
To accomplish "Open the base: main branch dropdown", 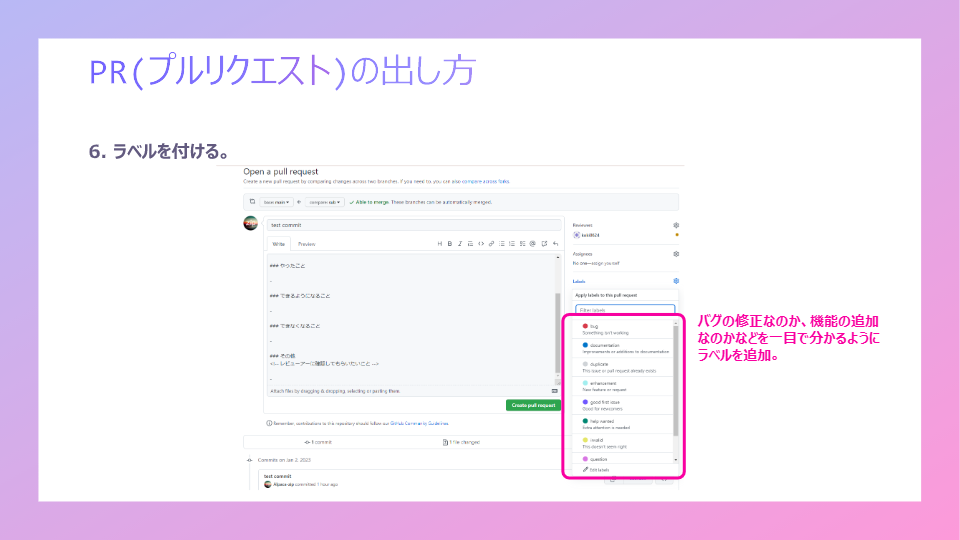I will (x=276, y=202).
